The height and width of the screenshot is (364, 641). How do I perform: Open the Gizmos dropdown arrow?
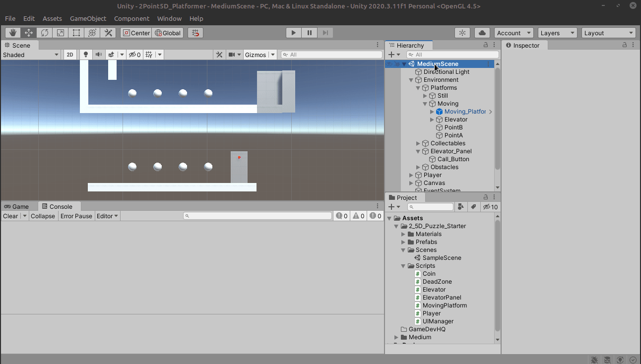coord(273,55)
